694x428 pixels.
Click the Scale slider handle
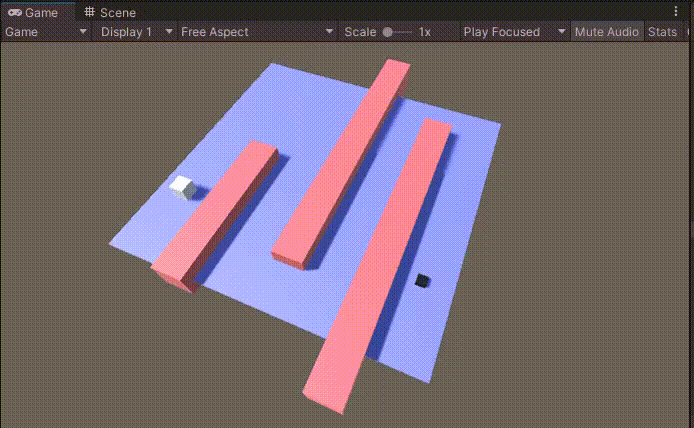click(x=388, y=32)
